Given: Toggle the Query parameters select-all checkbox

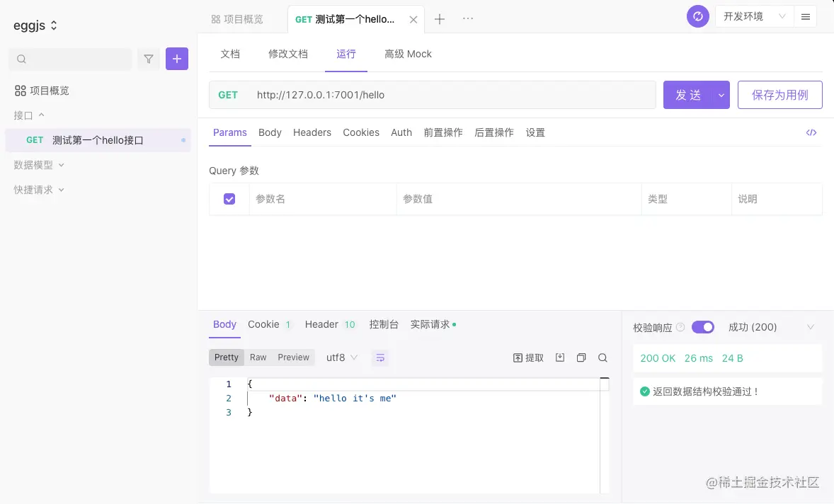Looking at the screenshot, I should [x=229, y=199].
